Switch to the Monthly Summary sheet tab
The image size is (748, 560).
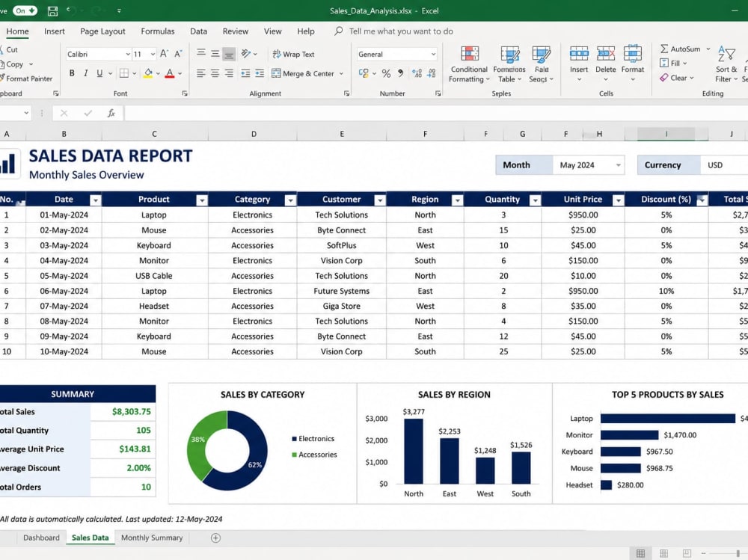tap(152, 538)
